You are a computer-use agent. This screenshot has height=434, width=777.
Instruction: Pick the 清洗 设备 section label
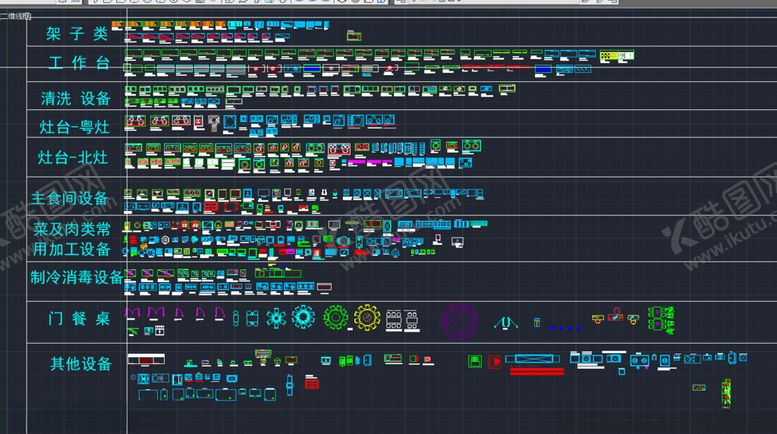tap(76, 98)
